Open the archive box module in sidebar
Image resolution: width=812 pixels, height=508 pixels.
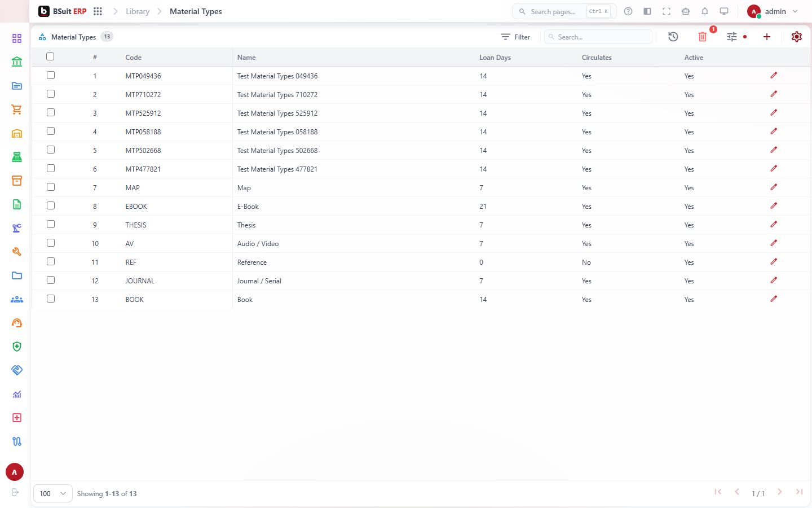tap(17, 181)
